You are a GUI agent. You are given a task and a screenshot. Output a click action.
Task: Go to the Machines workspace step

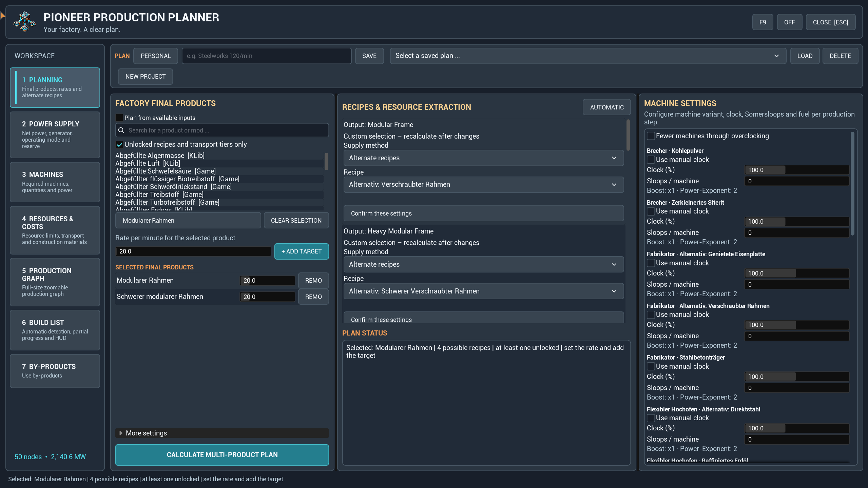point(55,182)
